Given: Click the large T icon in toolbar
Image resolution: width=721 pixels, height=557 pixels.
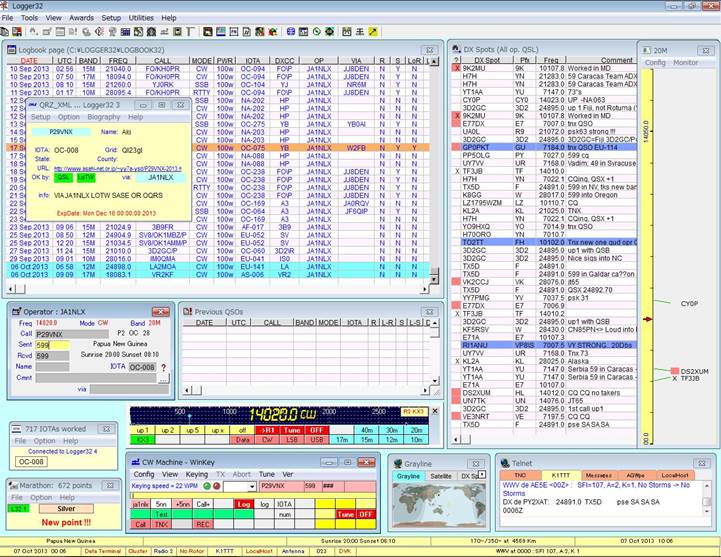Looking at the screenshot, I should (x=190, y=32).
